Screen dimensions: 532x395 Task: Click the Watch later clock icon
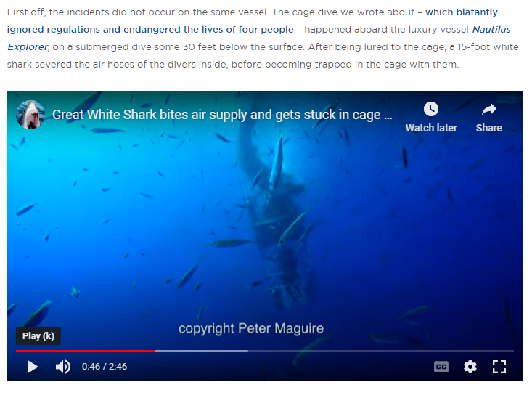coord(431,109)
